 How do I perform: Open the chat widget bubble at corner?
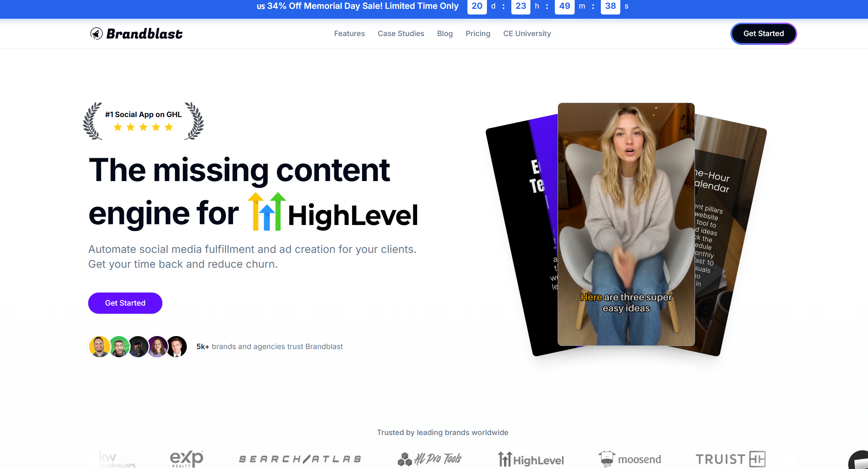[859, 461]
